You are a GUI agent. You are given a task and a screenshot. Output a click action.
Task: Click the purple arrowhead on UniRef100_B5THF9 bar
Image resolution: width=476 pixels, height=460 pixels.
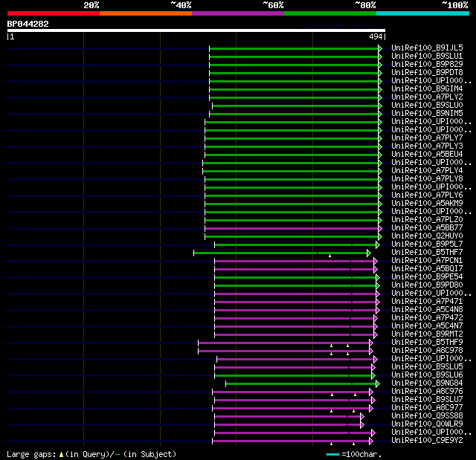tap(370, 343)
